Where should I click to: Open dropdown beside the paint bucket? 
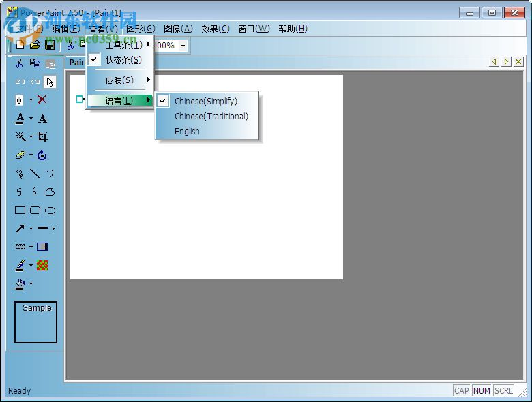[x=31, y=283]
